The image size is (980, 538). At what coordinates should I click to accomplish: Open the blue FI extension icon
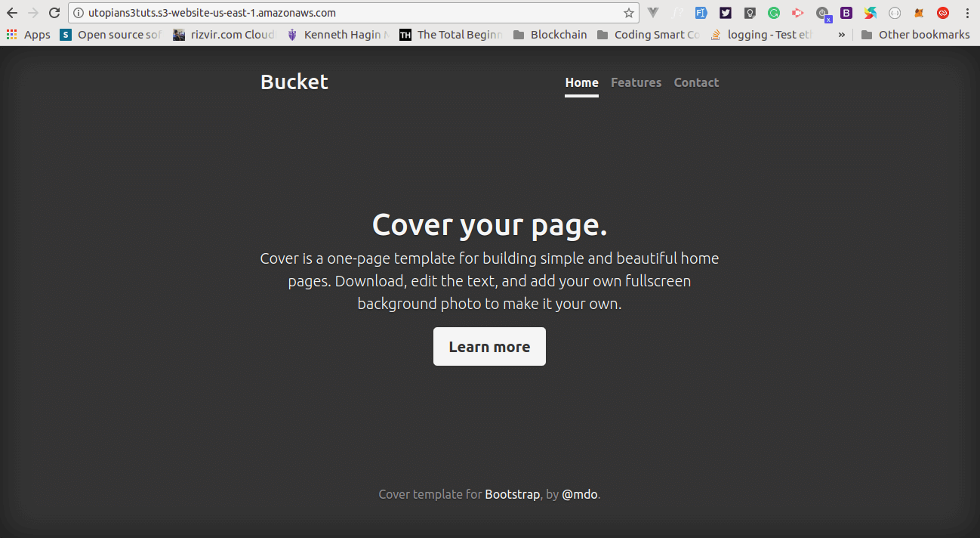701,13
